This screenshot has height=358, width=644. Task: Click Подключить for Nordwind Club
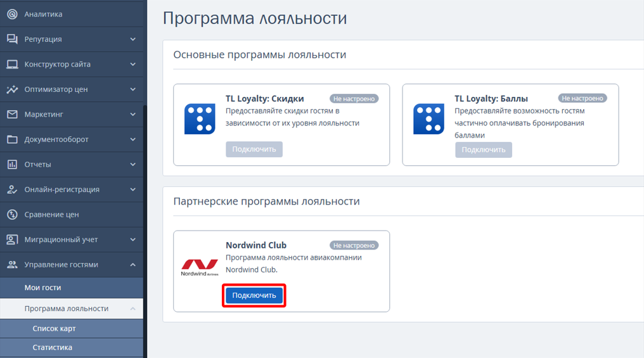254,296
